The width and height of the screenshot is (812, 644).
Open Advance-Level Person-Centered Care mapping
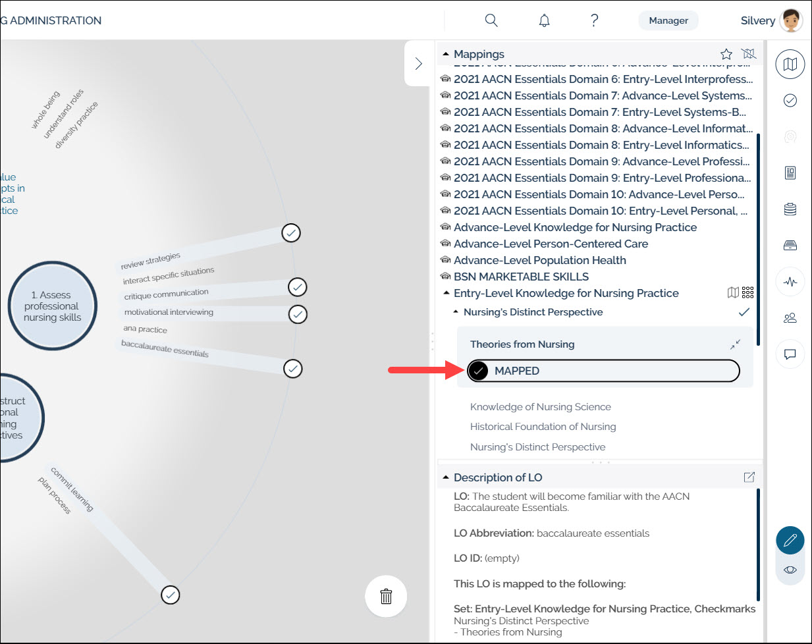coord(551,244)
